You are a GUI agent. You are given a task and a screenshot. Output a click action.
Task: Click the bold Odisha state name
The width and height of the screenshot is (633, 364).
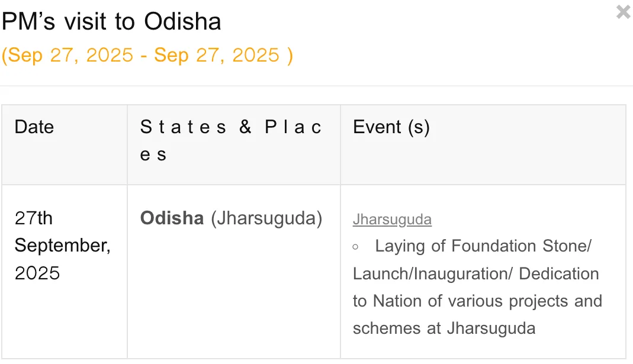pyautogui.click(x=171, y=218)
